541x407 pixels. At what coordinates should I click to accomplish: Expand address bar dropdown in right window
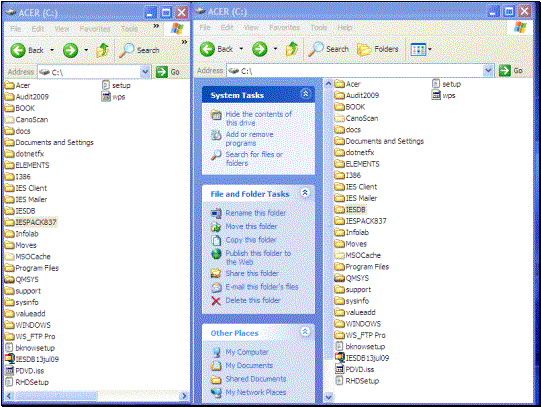click(x=488, y=70)
